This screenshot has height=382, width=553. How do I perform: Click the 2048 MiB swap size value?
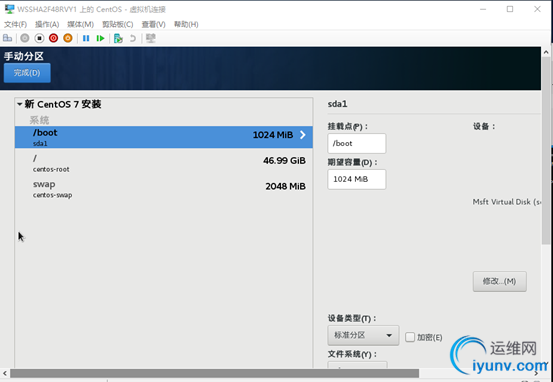point(285,186)
